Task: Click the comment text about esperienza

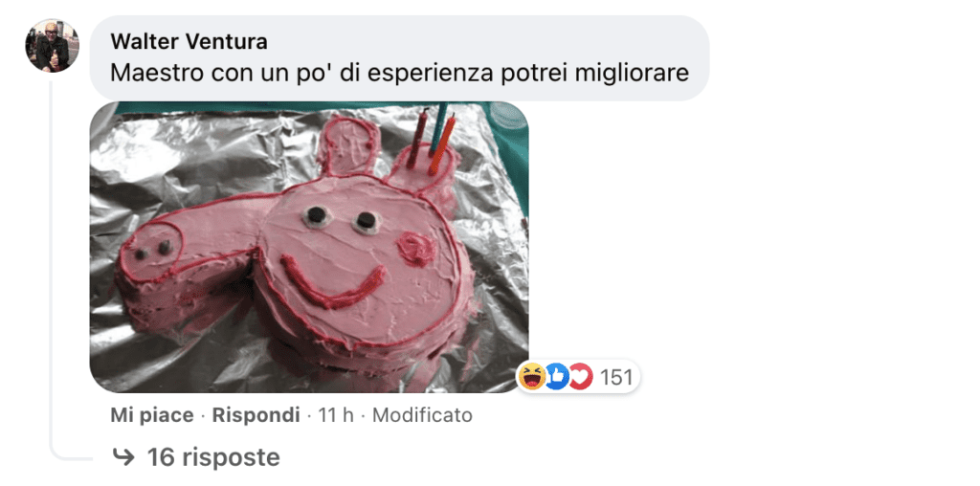Action: (x=399, y=73)
